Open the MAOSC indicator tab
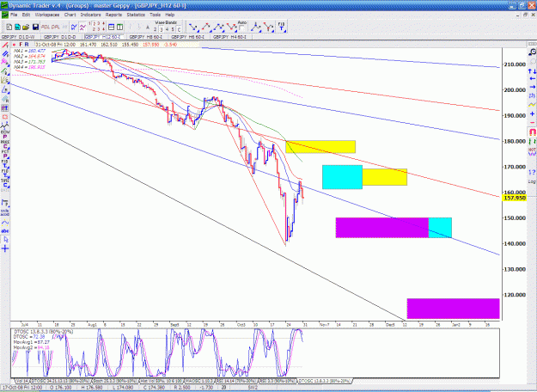This screenshot has height=392, width=537. click(x=199, y=381)
